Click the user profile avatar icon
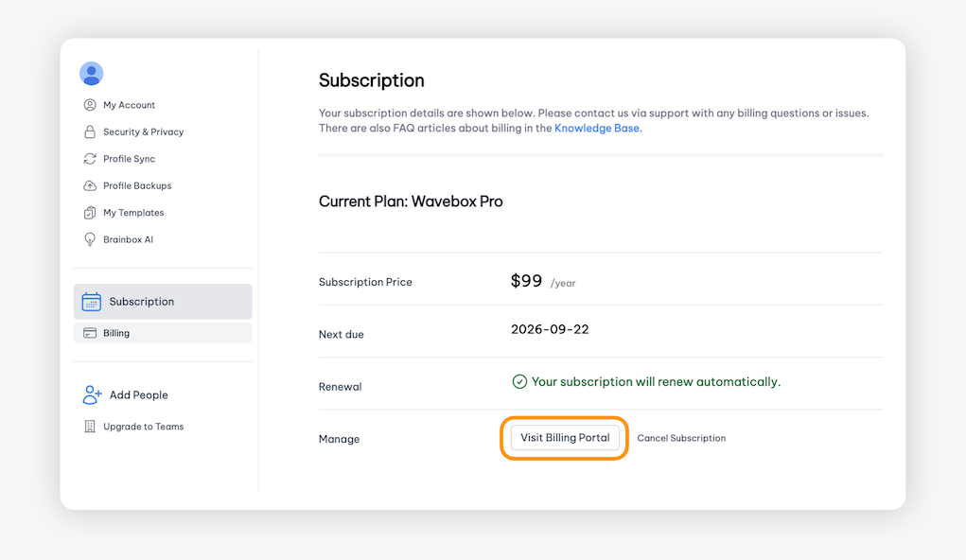 tap(91, 74)
